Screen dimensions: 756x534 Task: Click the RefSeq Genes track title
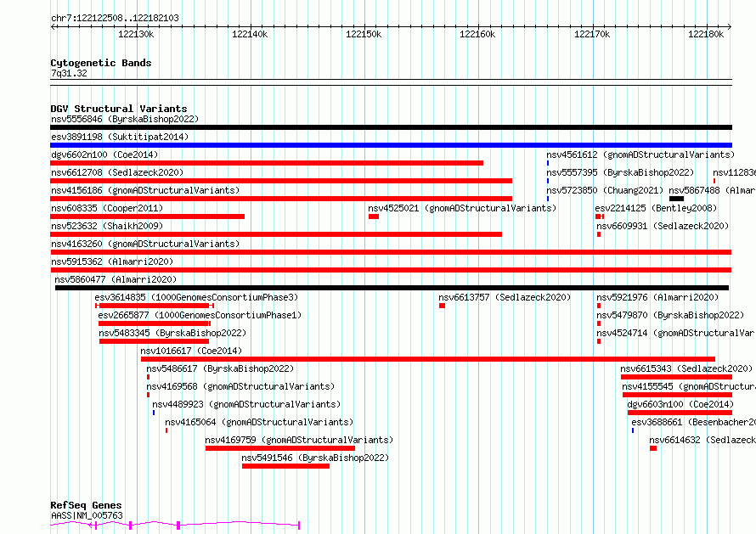click(86, 505)
